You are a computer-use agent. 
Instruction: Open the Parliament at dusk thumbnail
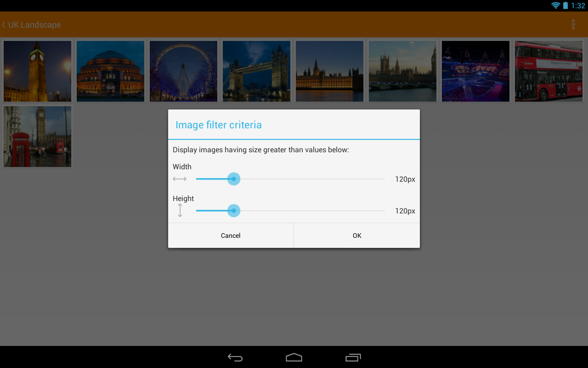pos(329,71)
